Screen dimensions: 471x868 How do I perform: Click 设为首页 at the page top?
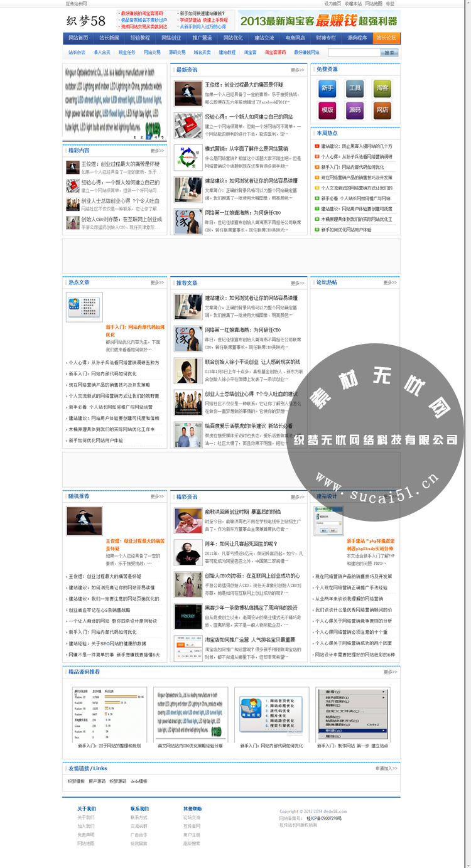(333, 4)
